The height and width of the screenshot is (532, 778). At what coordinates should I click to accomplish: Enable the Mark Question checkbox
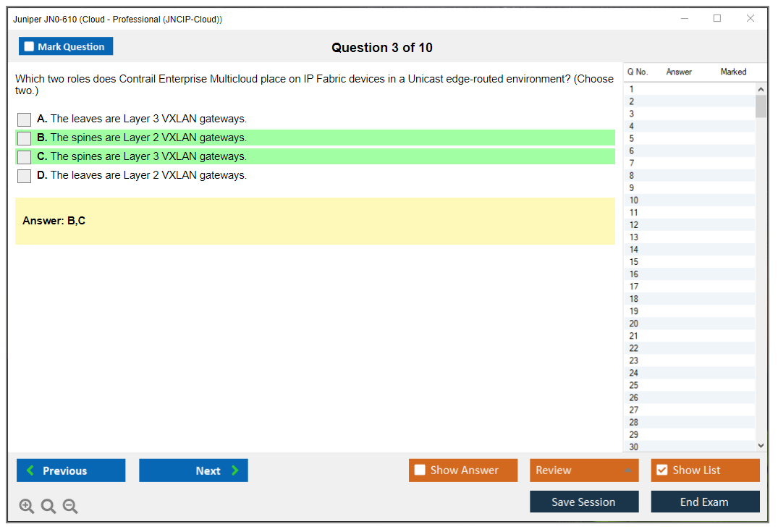(30, 47)
